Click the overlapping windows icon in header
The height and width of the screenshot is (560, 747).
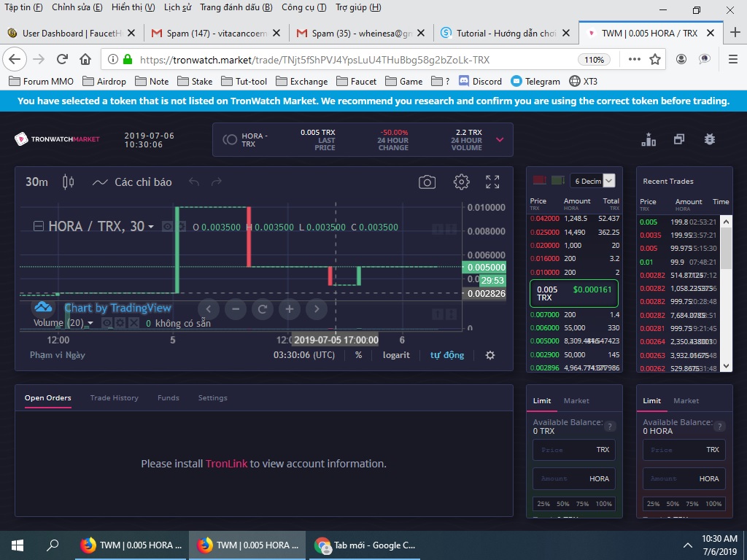pos(679,139)
